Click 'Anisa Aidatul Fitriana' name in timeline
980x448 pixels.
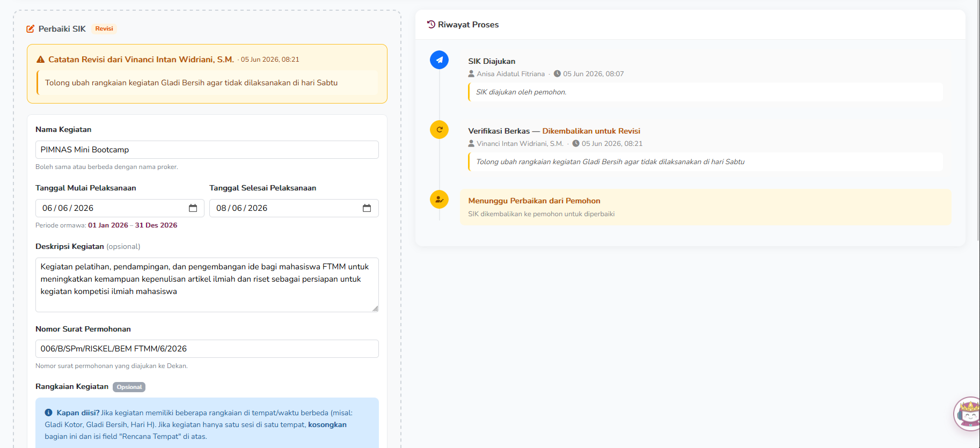(510, 74)
